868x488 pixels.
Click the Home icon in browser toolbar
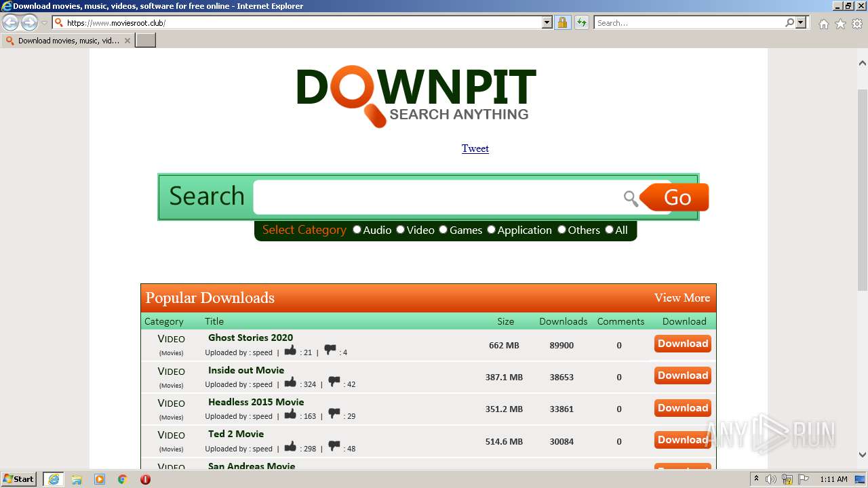point(823,24)
